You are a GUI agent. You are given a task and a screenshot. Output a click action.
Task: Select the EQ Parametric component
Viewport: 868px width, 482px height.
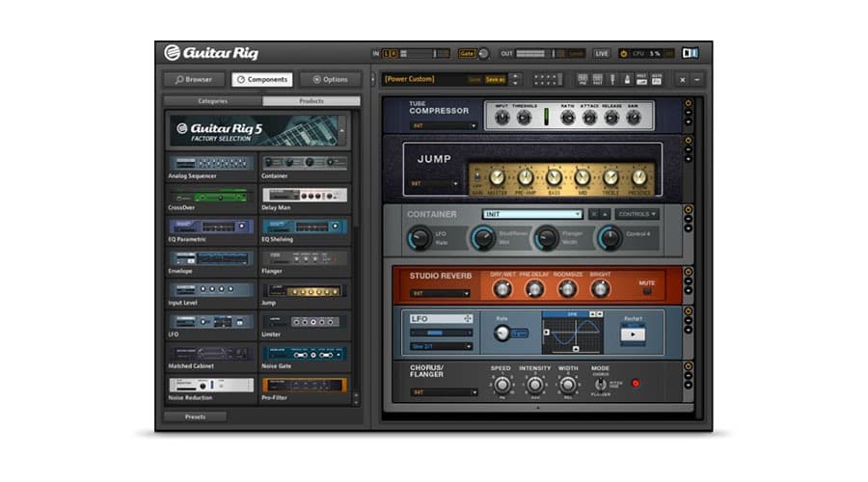click(211, 230)
